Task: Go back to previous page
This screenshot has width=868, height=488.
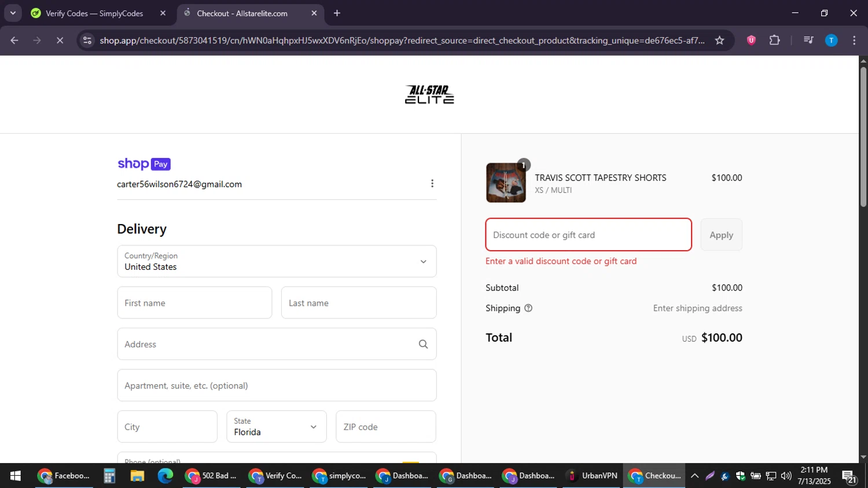Action: (14, 41)
